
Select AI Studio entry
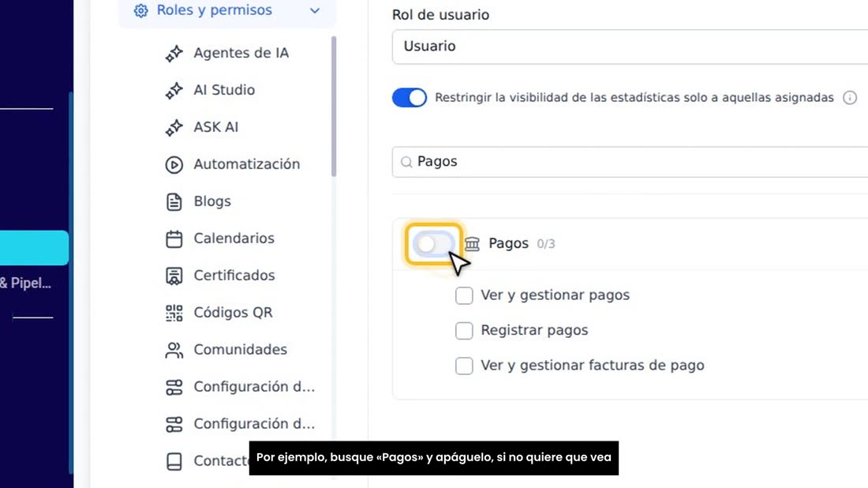pos(224,90)
